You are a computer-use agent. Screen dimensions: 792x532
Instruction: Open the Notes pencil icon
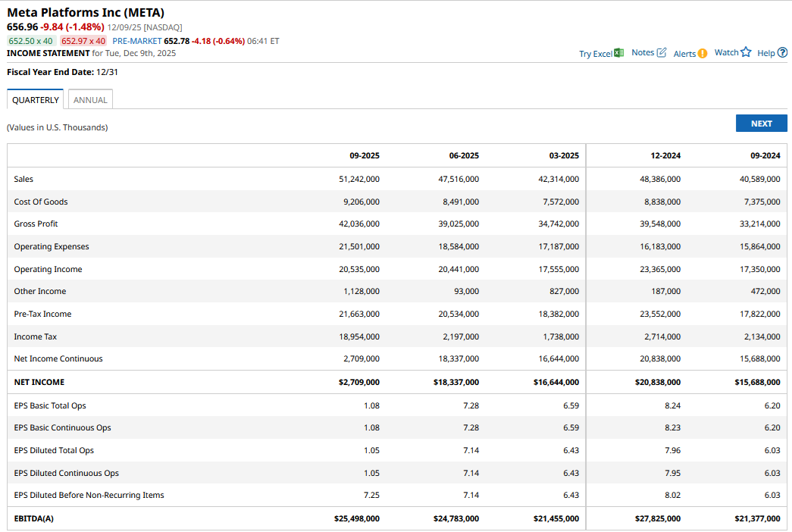661,53
